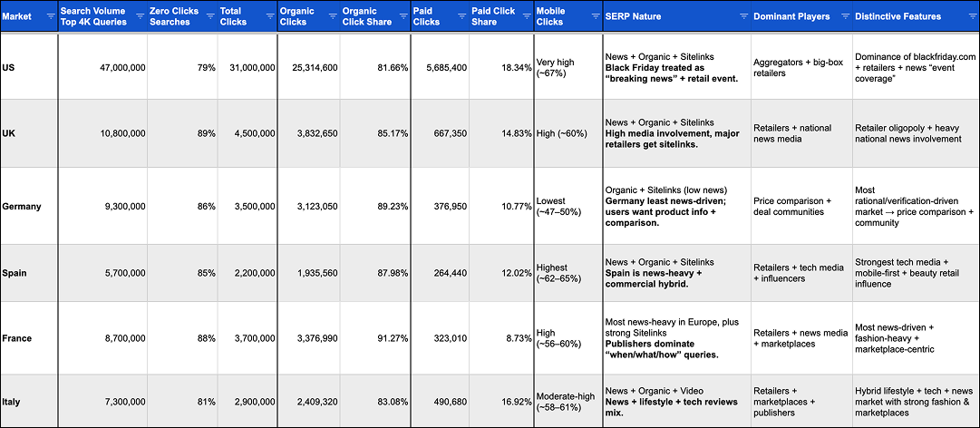Viewport: 980px width, 428px height.
Task: Open the Organic Click Share filter
Action: tap(400, 16)
